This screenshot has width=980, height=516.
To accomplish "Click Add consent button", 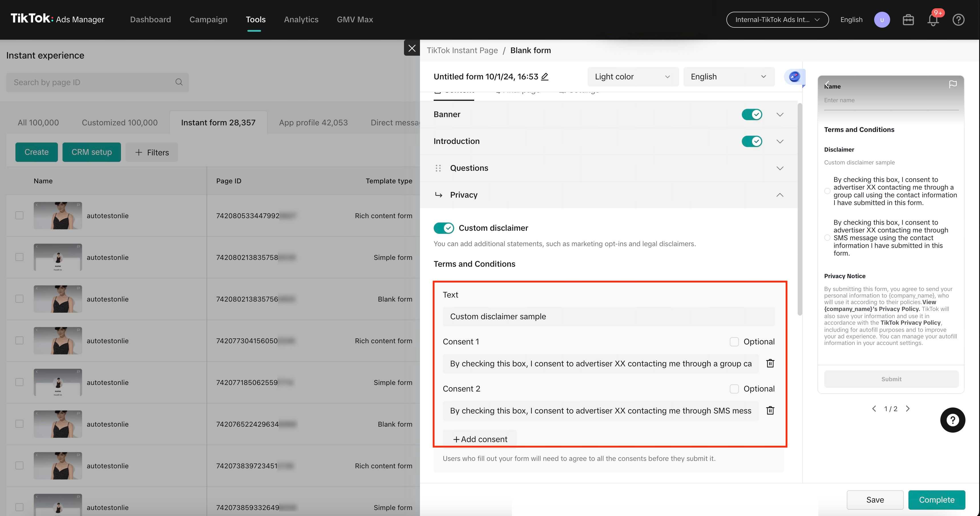I will (480, 439).
